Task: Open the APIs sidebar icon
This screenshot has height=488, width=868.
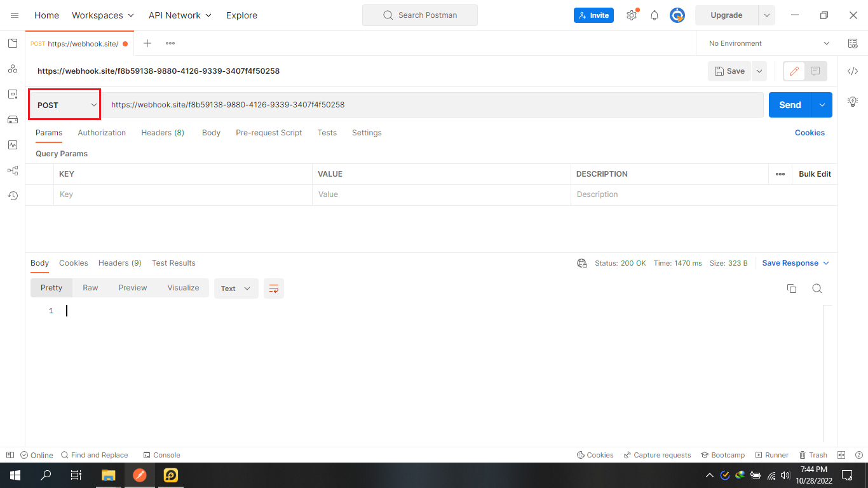Action: point(13,69)
